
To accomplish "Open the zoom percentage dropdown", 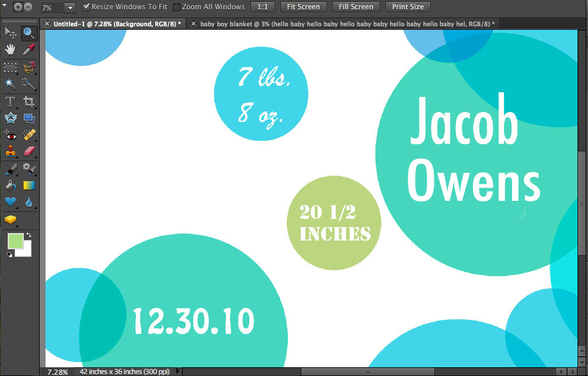I will click(70, 8).
